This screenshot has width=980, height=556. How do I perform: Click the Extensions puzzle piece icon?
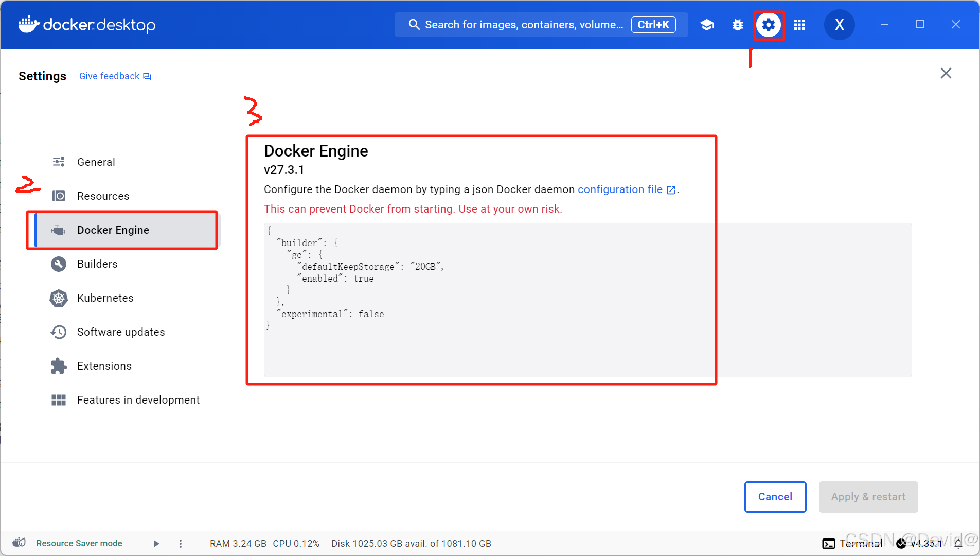[59, 366]
